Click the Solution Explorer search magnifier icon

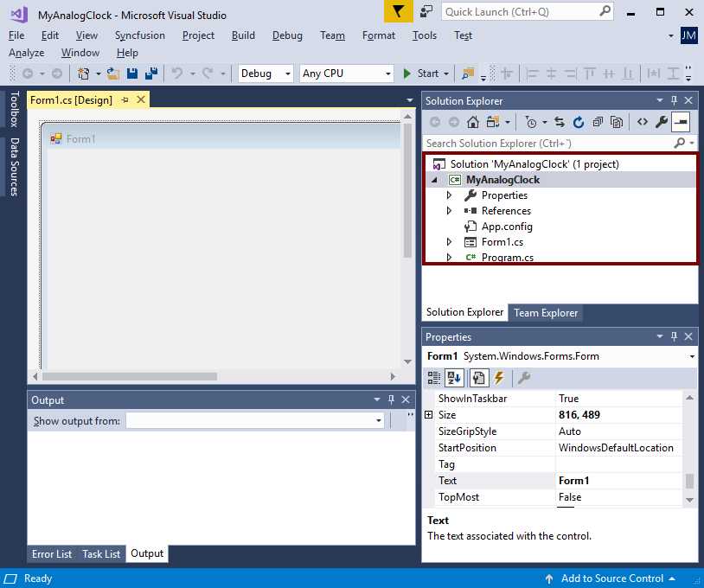(x=680, y=144)
